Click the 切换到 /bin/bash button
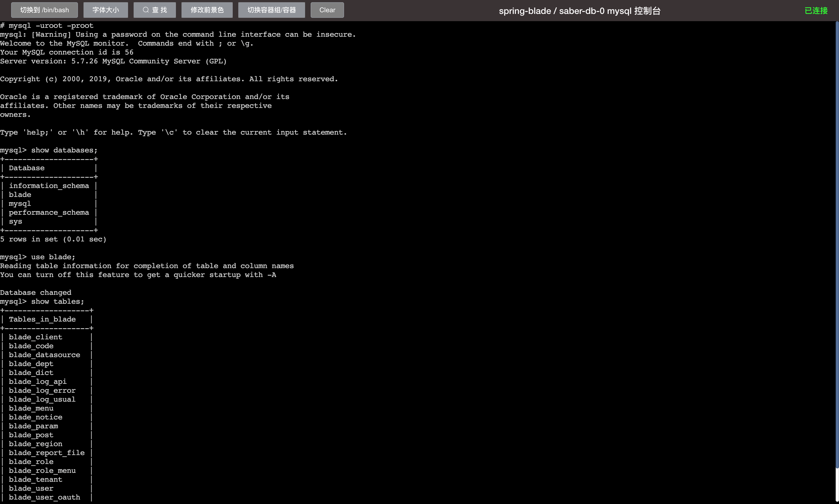Viewport: 839px width, 504px height. tap(45, 10)
